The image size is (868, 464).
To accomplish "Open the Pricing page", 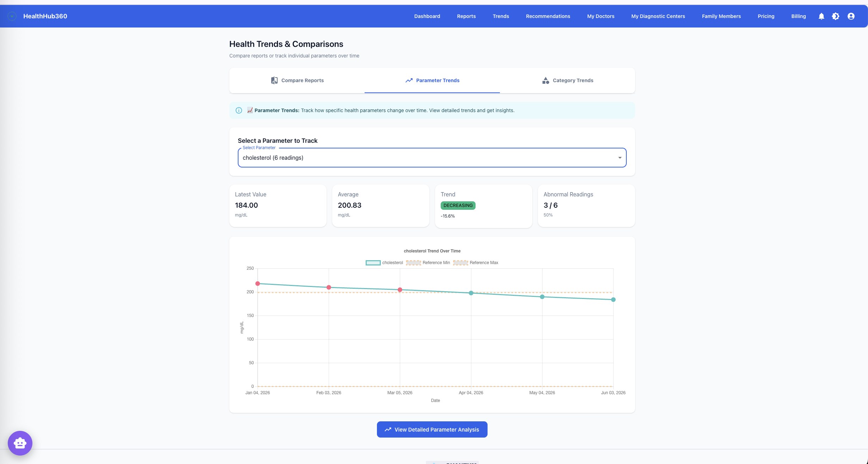I will (766, 16).
